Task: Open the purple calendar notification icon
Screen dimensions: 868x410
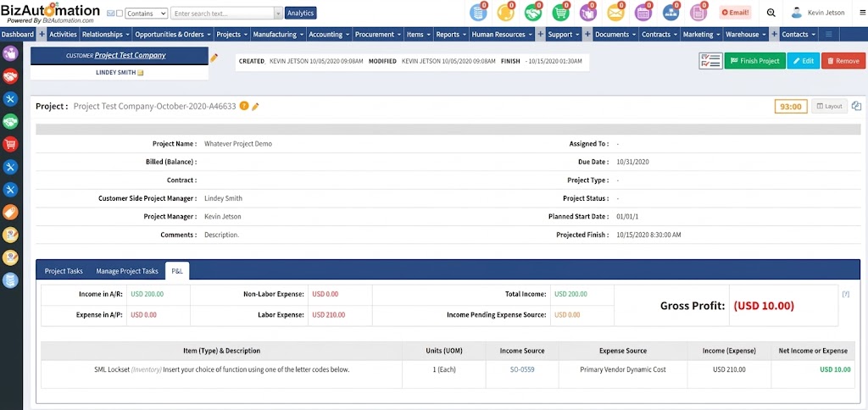Action: [643, 12]
